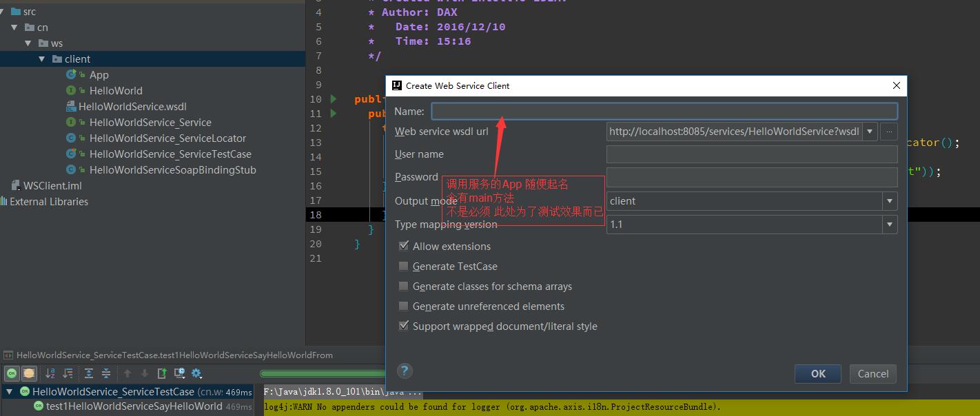
Task: Uncheck the Allow extensions checkbox
Action: (x=404, y=246)
